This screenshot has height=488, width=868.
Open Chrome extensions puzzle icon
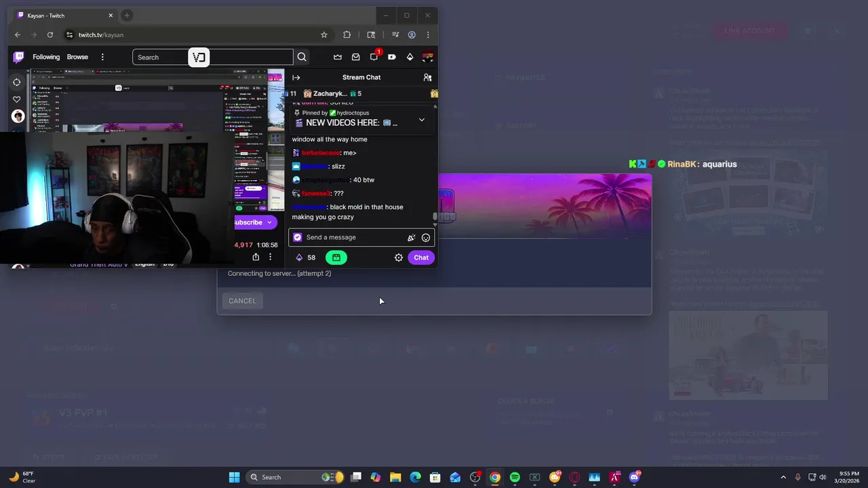pyautogui.click(x=347, y=35)
